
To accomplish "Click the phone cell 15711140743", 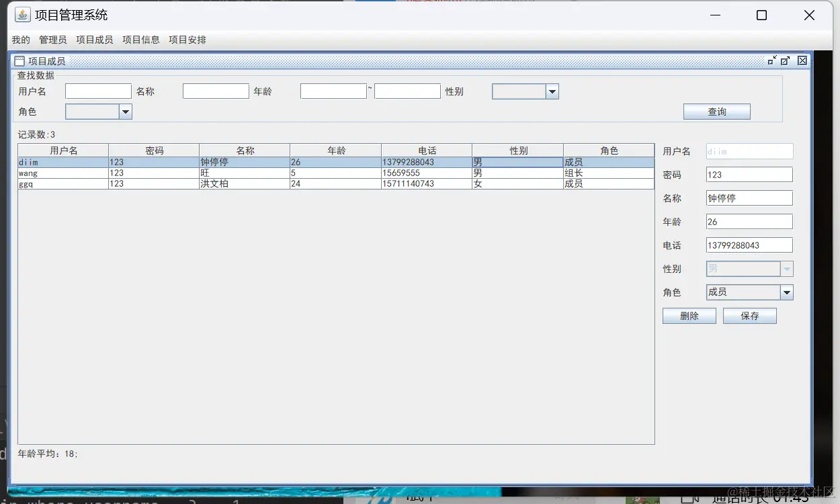I will click(427, 184).
